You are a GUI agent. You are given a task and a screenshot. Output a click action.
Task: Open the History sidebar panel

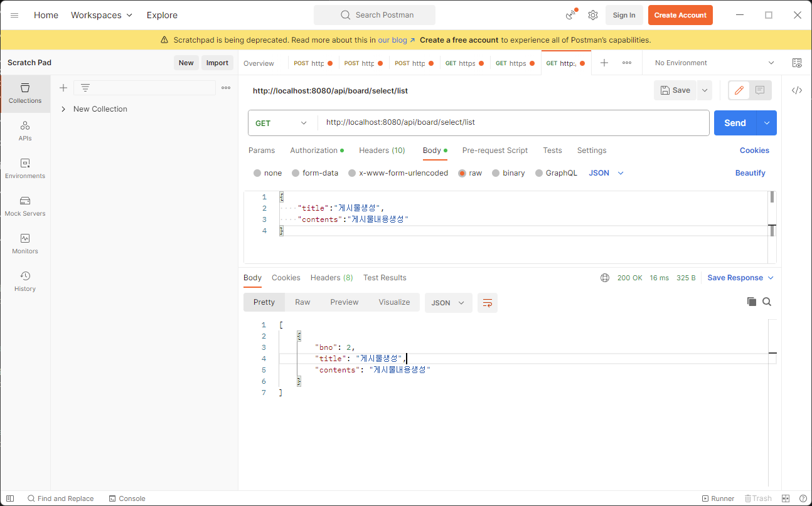(x=25, y=282)
